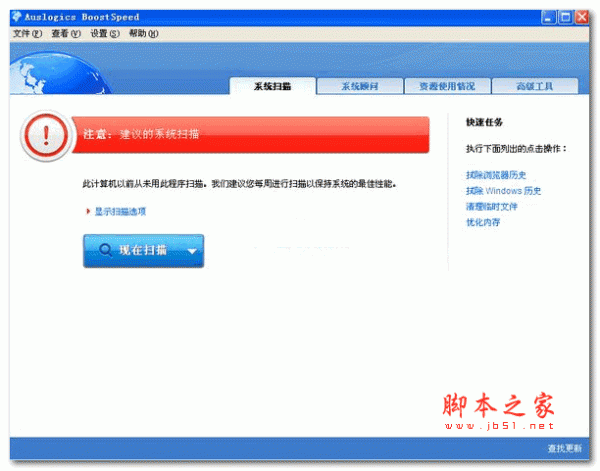Click the red 注意: 建议的系统扫描 banner

[251, 135]
